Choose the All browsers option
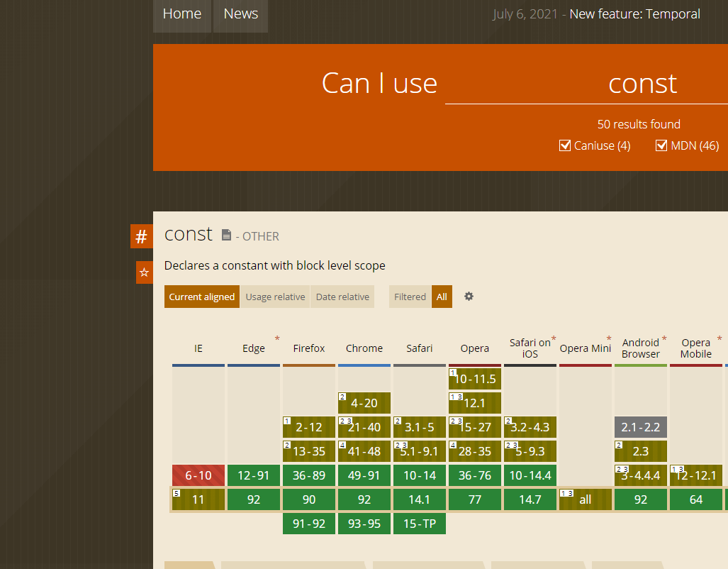 (x=442, y=297)
